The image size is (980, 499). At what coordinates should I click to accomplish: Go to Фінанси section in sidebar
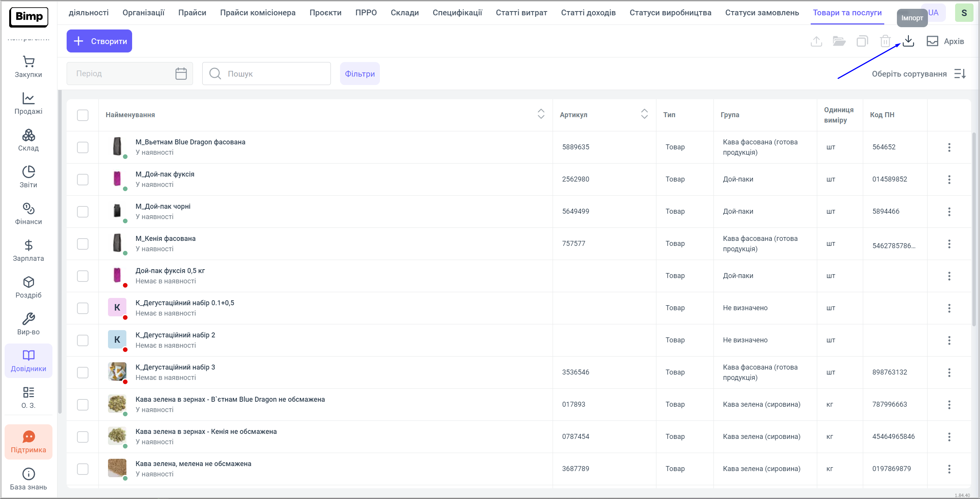(x=28, y=214)
